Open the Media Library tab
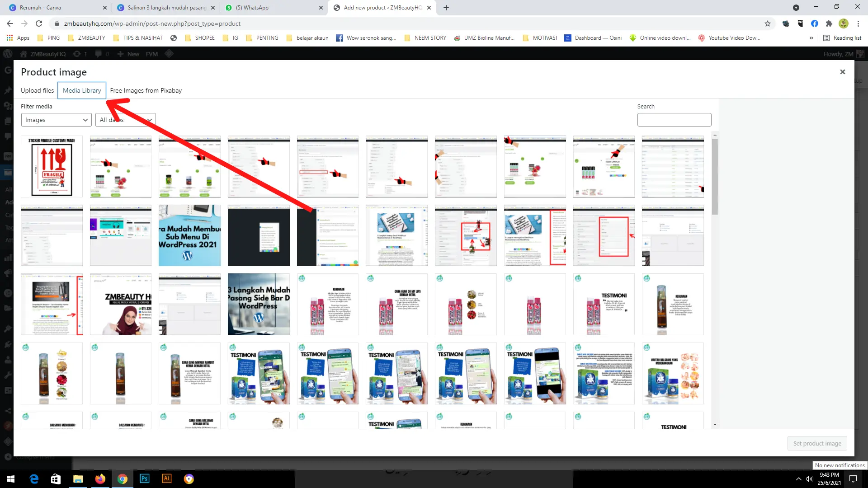The width and height of the screenshot is (868, 488). click(82, 90)
